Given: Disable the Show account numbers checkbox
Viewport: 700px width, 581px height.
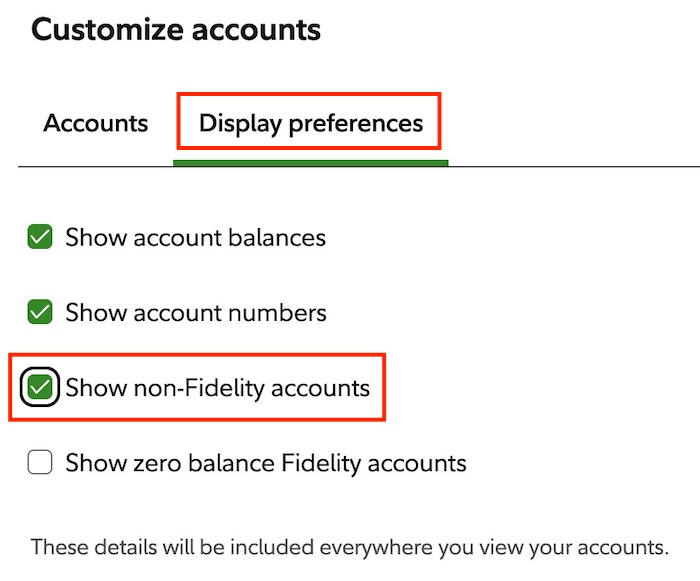Looking at the screenshot, I should (x=40, y=312).
